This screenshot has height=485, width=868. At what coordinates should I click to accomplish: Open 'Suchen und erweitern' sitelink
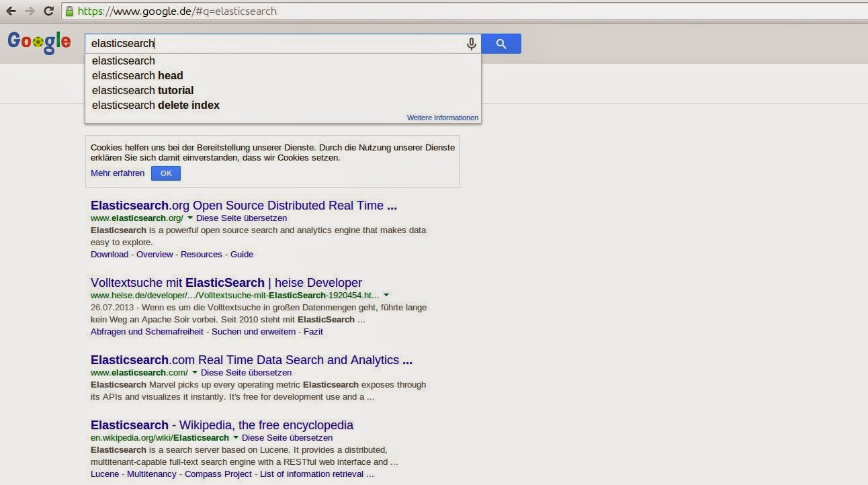[x=253, y=332]
